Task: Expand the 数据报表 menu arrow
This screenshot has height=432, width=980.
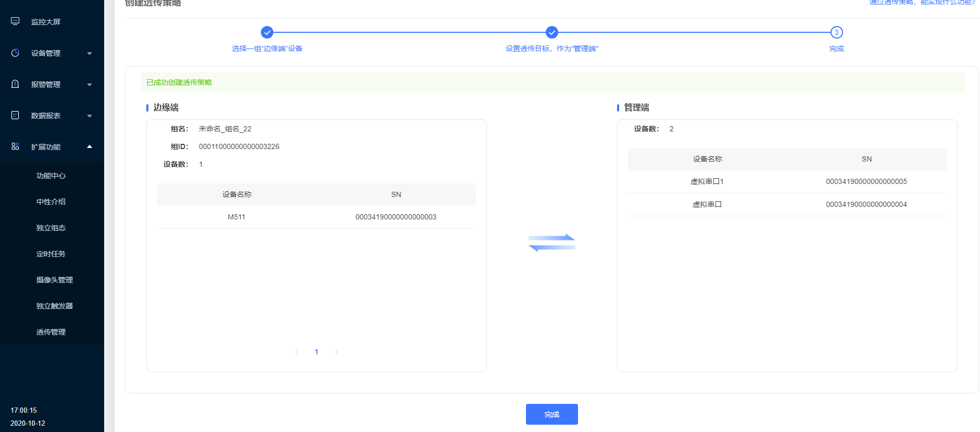Action: pyautogui.click(x=90, y=116)
